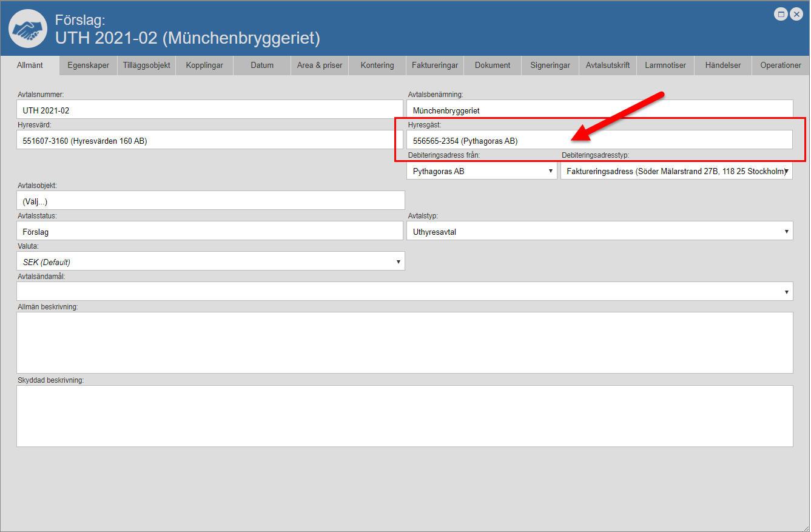
Task: Expand the Valuta currency dropdown
Action: pos(210,261)
